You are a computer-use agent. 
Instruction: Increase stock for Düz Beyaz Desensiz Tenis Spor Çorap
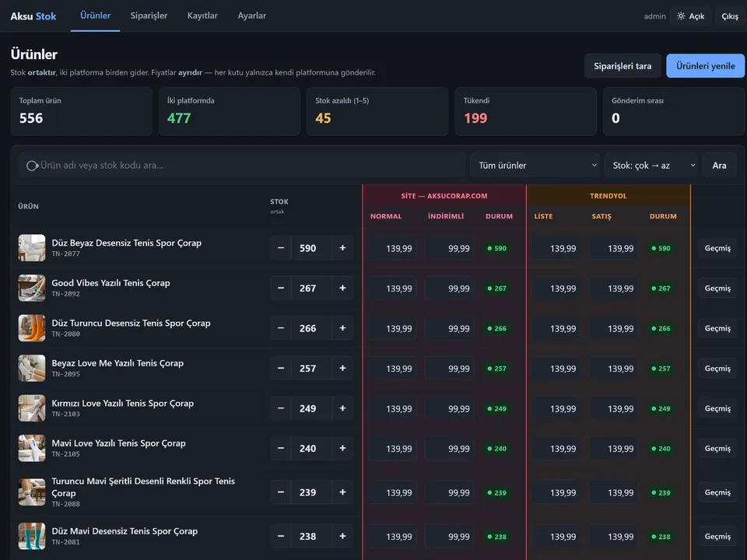click(342, 248)
